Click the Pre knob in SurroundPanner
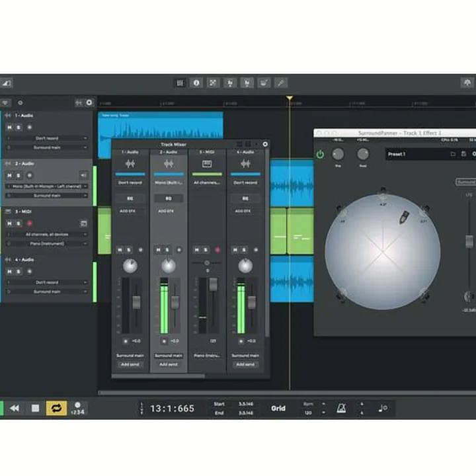The image size is (476, 476). (338, 154)
